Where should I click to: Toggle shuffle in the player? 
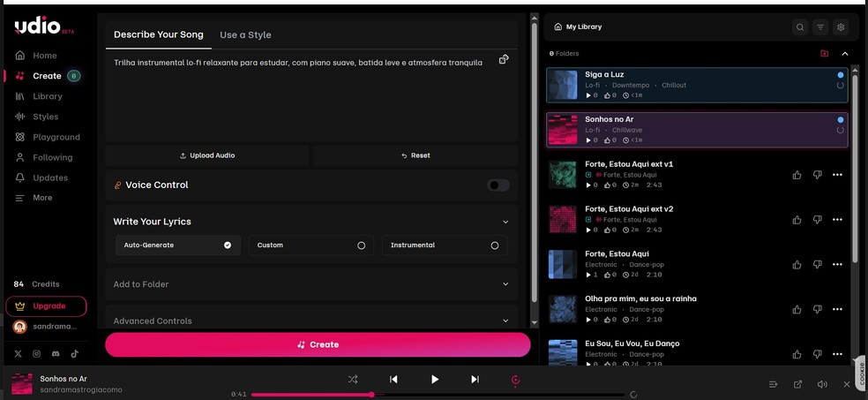tap(353, 380)
